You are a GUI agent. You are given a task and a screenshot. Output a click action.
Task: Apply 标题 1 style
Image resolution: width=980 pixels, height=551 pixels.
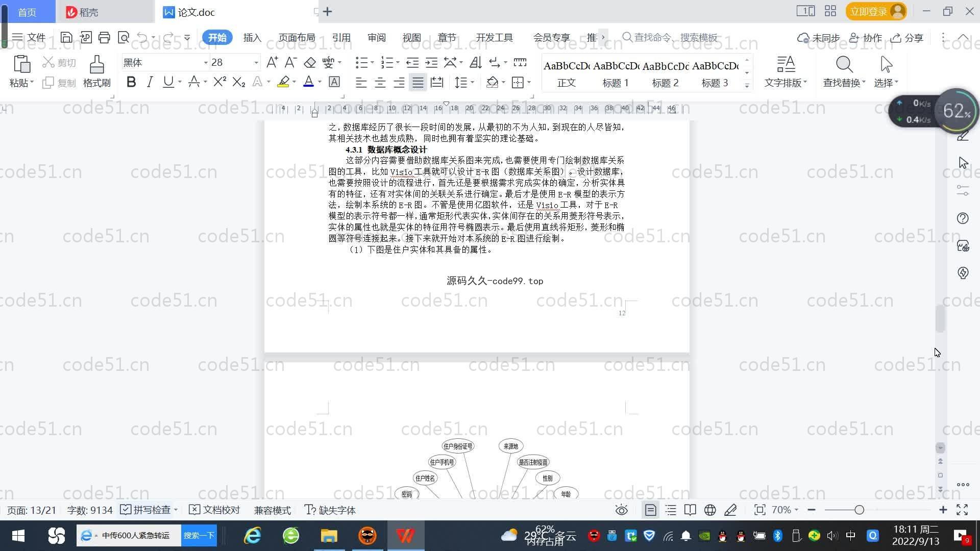click(616, 73)
